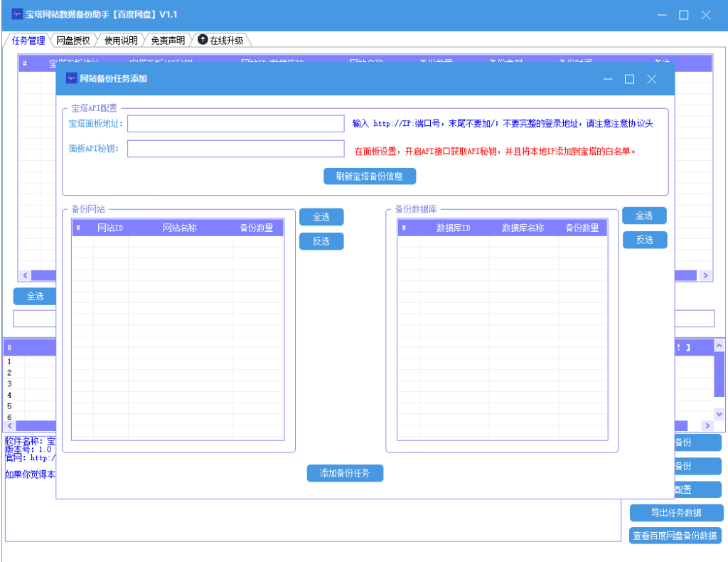Click the log list's horizontal scroll right arrow
The height and width of the screenshot is (562, 728).
707,425
